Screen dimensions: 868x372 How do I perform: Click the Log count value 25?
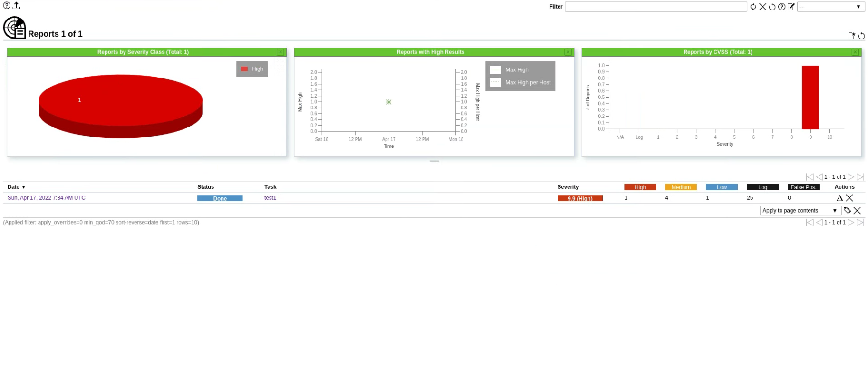pos(750,198)
